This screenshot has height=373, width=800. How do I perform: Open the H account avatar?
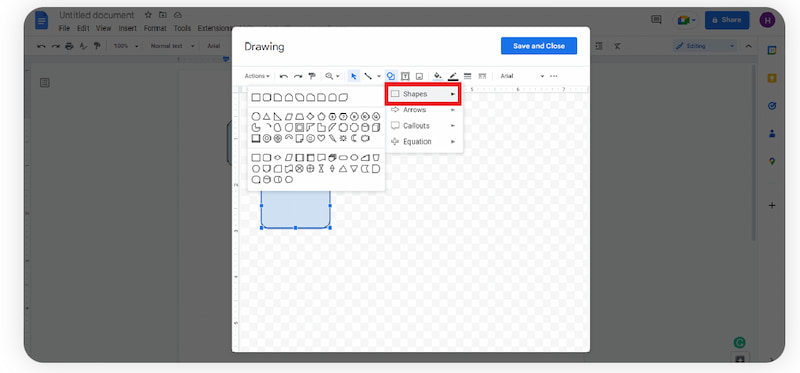(x=767, y=20)
